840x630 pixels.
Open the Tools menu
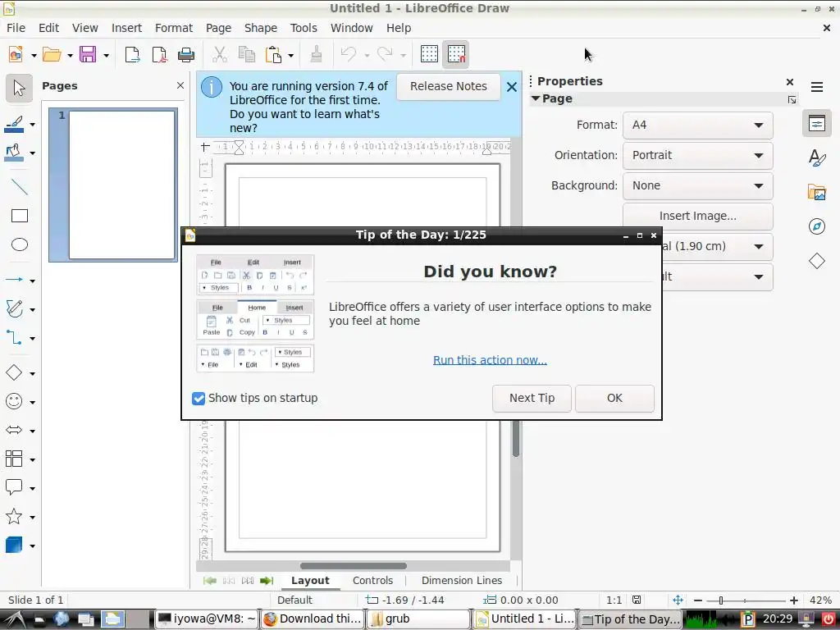304,28
